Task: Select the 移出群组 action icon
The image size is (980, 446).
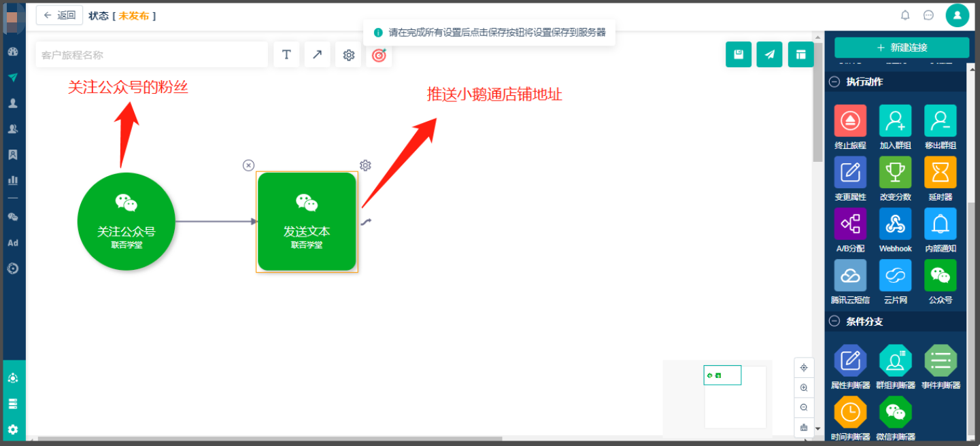Action: click(x=941, y=121)
